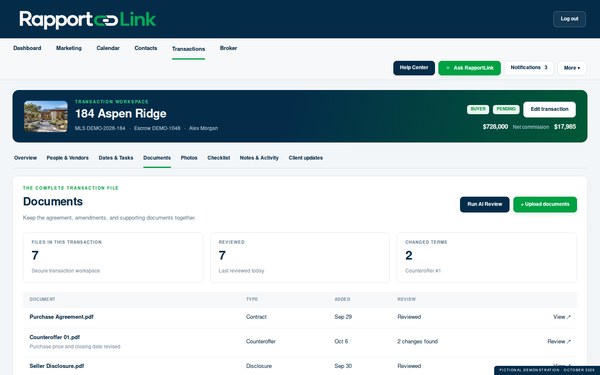Open the Dates & Tasks tab

coord(116,158)
